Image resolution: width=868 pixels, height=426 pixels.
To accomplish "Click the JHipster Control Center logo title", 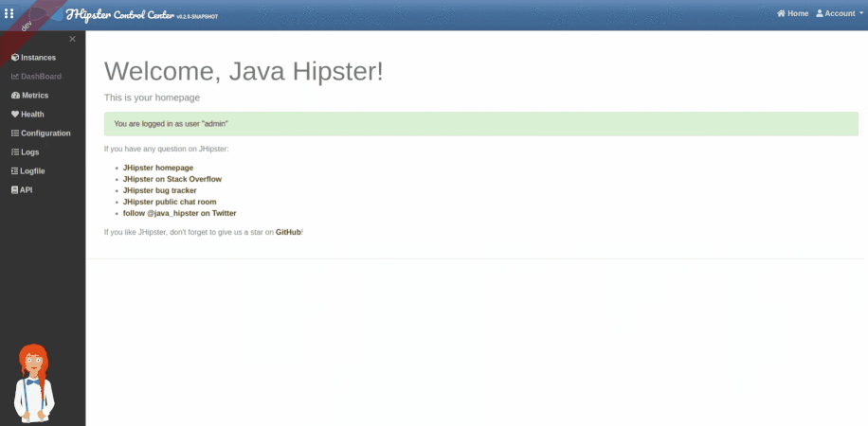I will click(121, 15).
